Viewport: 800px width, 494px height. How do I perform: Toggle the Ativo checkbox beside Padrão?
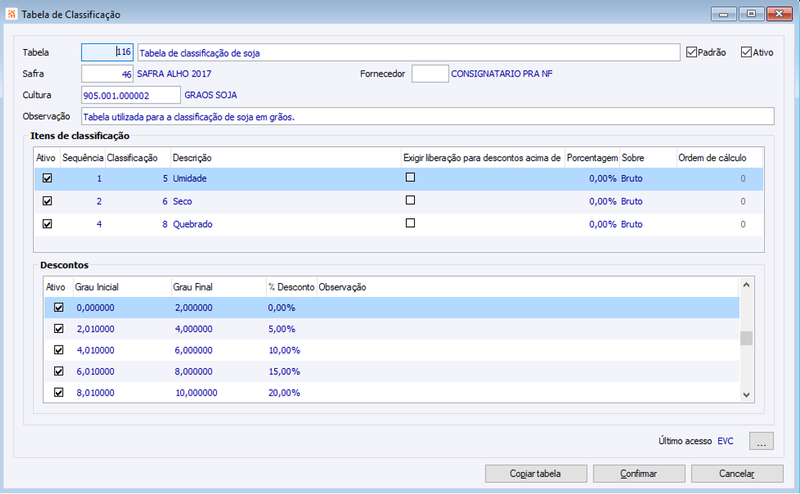click(x=746, y=52)
